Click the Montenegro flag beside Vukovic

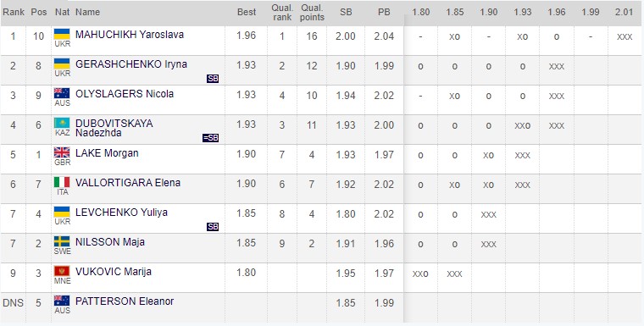coord(62,271)
